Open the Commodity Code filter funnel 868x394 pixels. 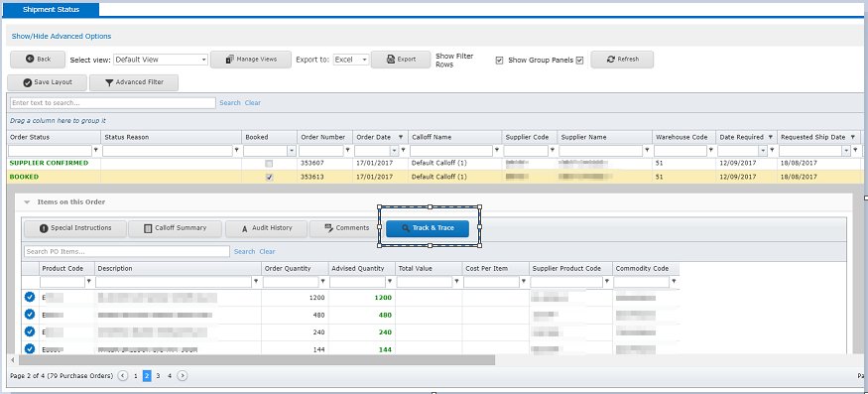tap(674, 282)
